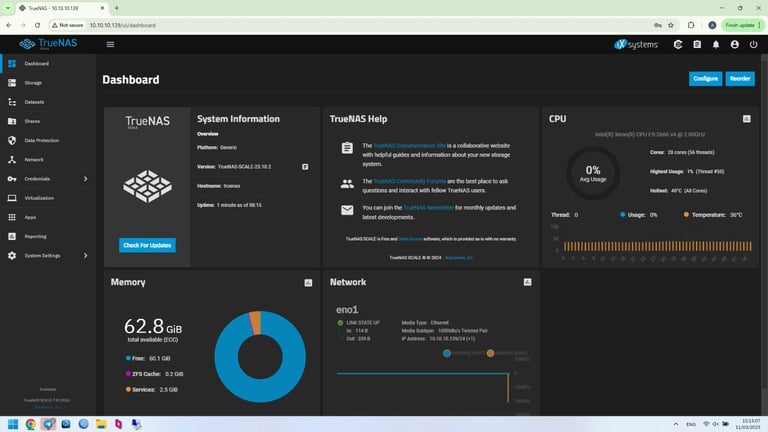
Task: Click the newsletter envelope icon
Action: coord(347,210)
